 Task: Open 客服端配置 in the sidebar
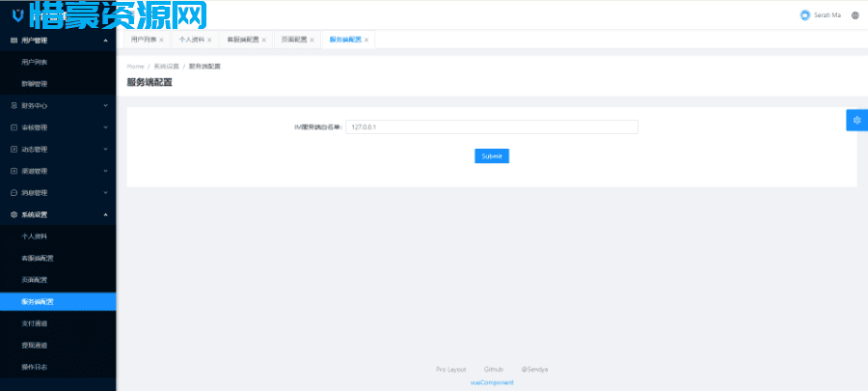click(58, 258)
